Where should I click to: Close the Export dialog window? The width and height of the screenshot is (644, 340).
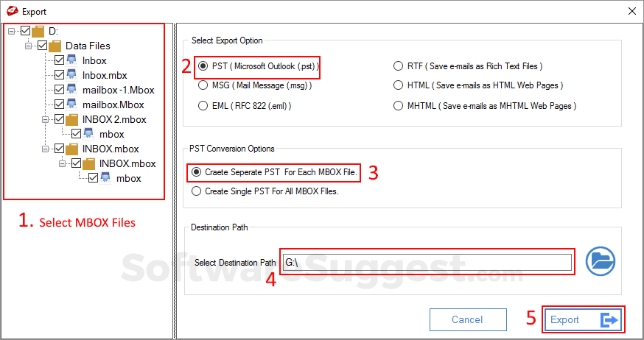(631, 11)
